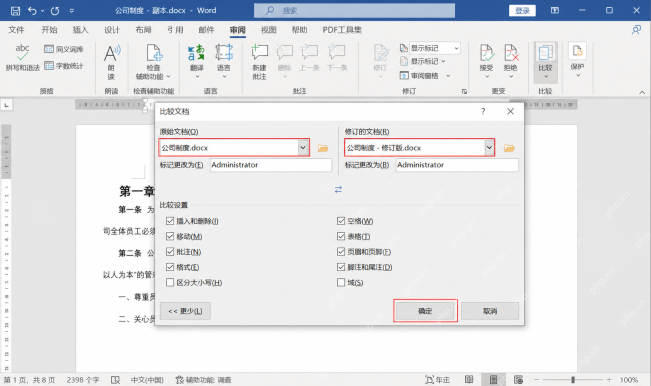Screen dimensions: 651x386
Task: Click the zoom in plus button
Action: coord(609,379)
